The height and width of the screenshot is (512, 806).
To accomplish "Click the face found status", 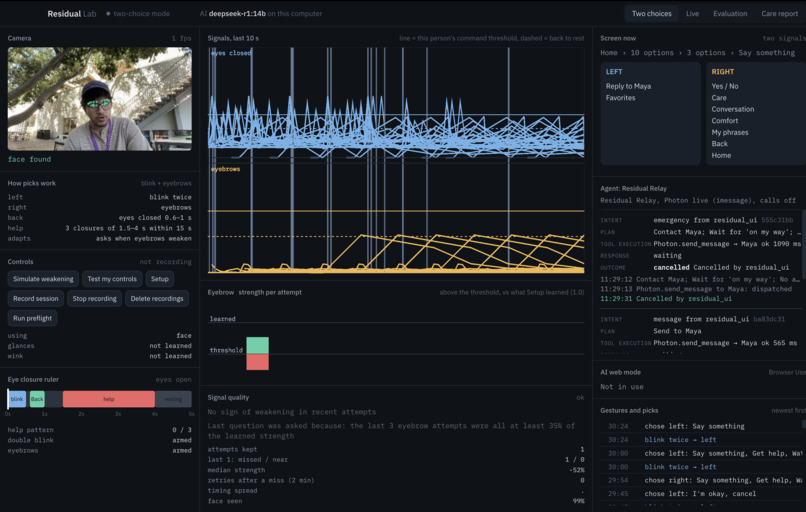I will click(29, 159).
